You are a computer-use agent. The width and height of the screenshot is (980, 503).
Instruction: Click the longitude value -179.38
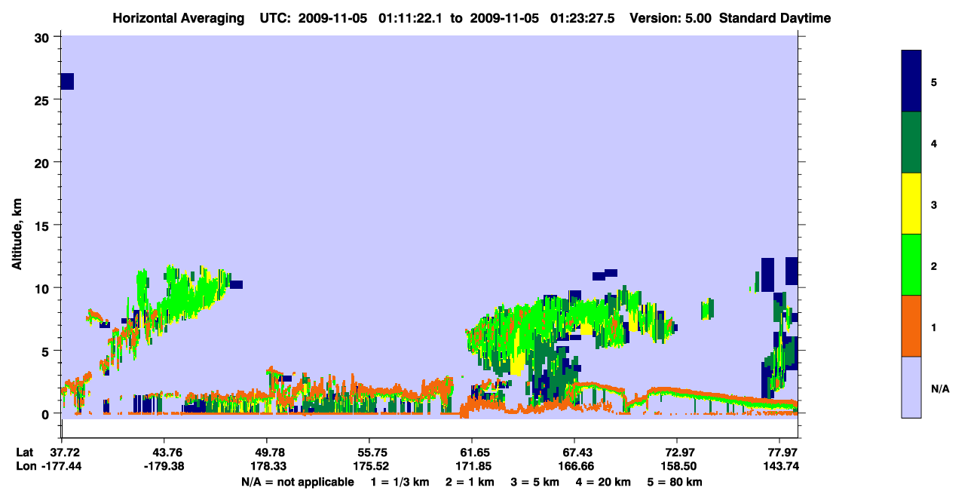(x=164, y=467)
